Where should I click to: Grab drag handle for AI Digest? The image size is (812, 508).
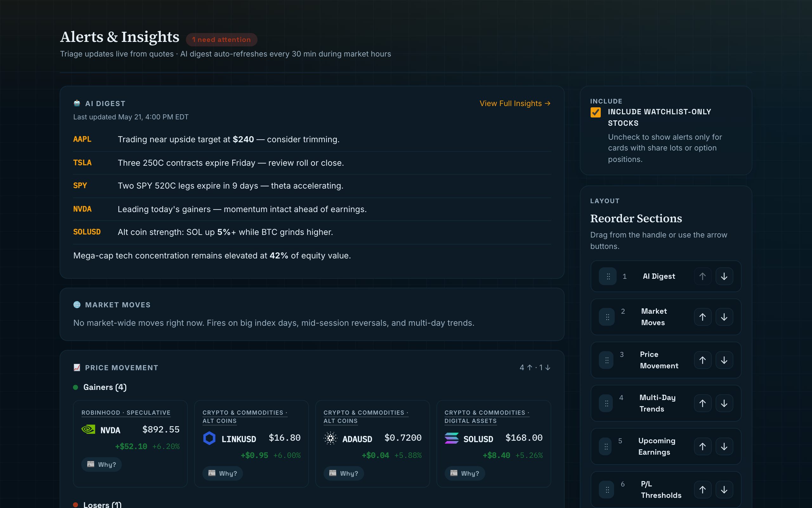[608, 276]
